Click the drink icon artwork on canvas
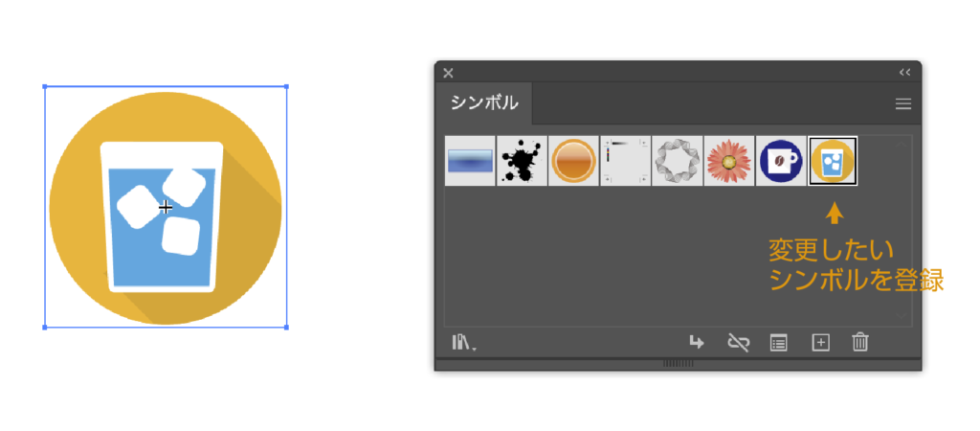This screenshot has width=980, height=431. [166, 208]
